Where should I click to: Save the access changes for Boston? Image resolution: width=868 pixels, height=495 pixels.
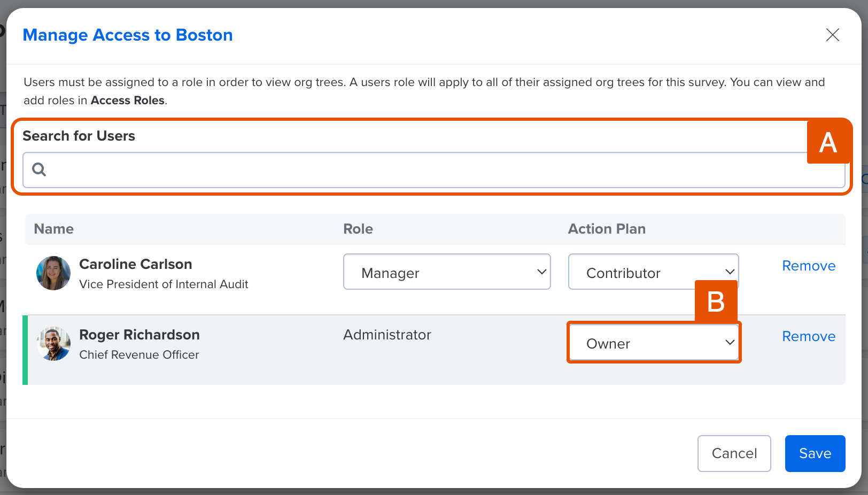[x=815, y=453]
